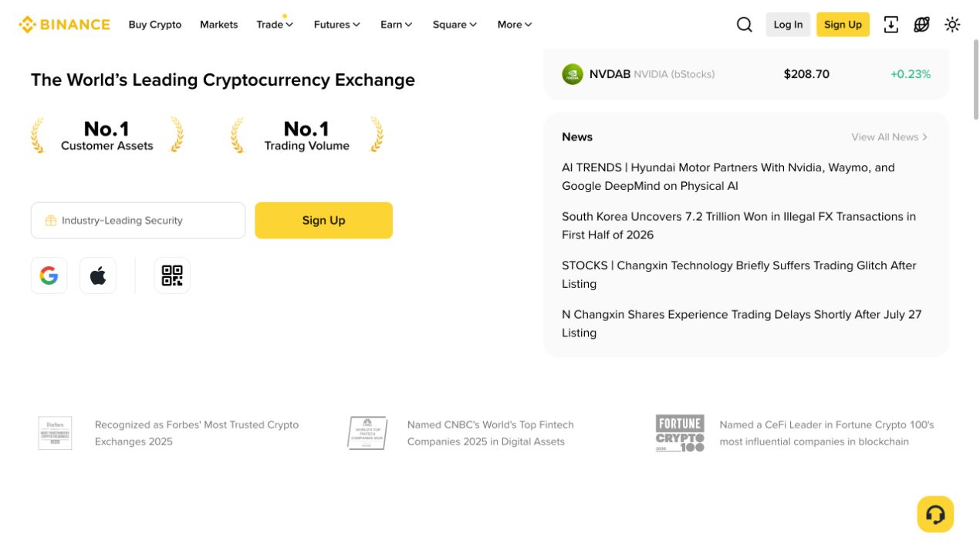Open the Markets page
This screenshot has height=551, width=980.
pos(219,25)
